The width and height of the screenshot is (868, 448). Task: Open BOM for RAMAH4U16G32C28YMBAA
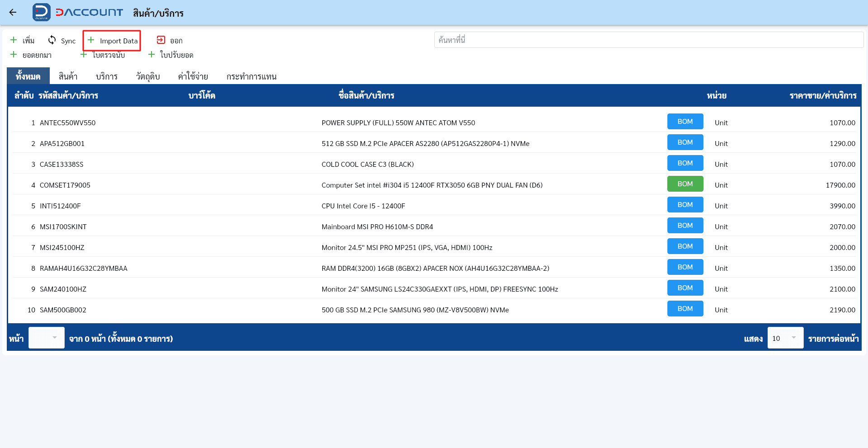point(685,267)
